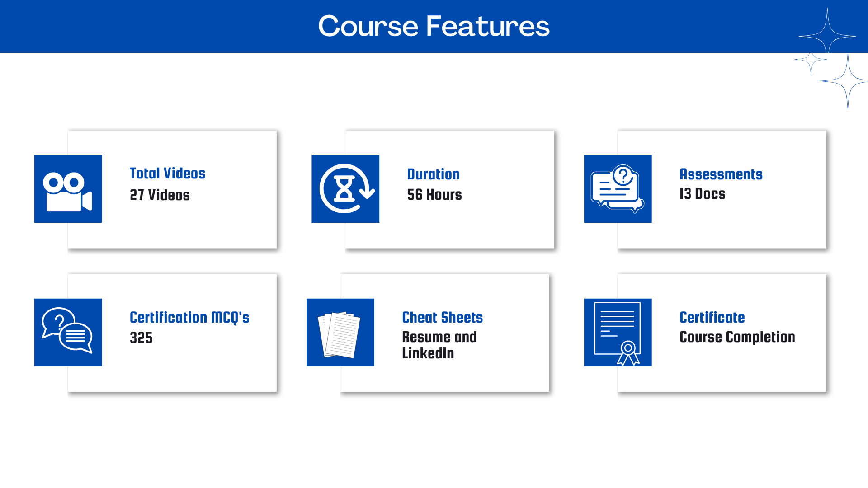Click the cheat sheets document stack icon
Image resolution: width=868 pixels, height=488 pixels.
[x=340, y=332]
